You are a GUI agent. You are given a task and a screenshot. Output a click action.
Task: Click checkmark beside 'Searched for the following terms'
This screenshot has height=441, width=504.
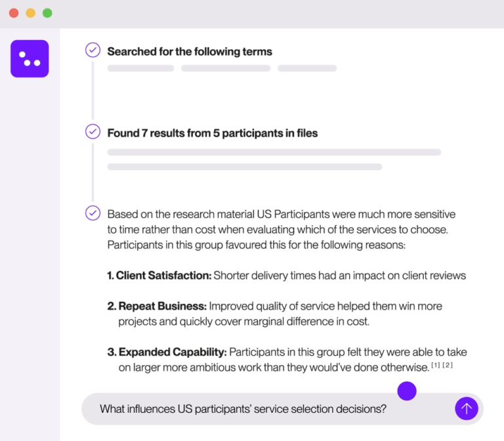click(x=93, y=51)
